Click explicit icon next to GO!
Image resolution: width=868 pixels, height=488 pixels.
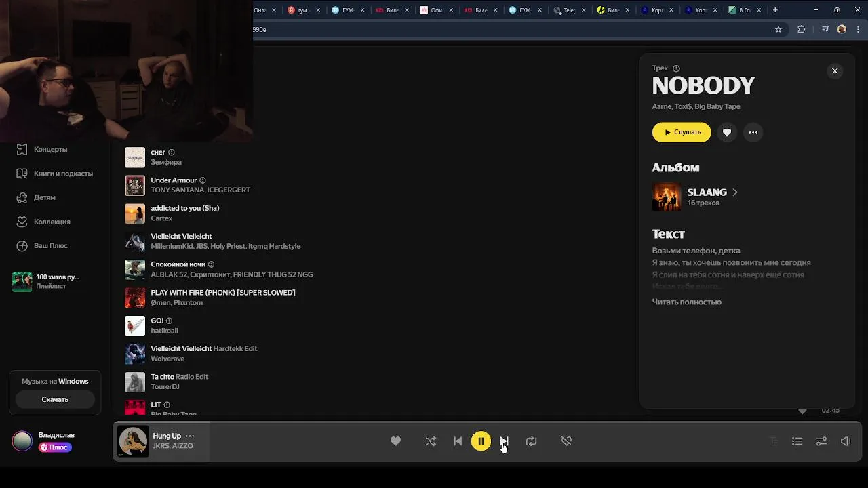[170, 321]
